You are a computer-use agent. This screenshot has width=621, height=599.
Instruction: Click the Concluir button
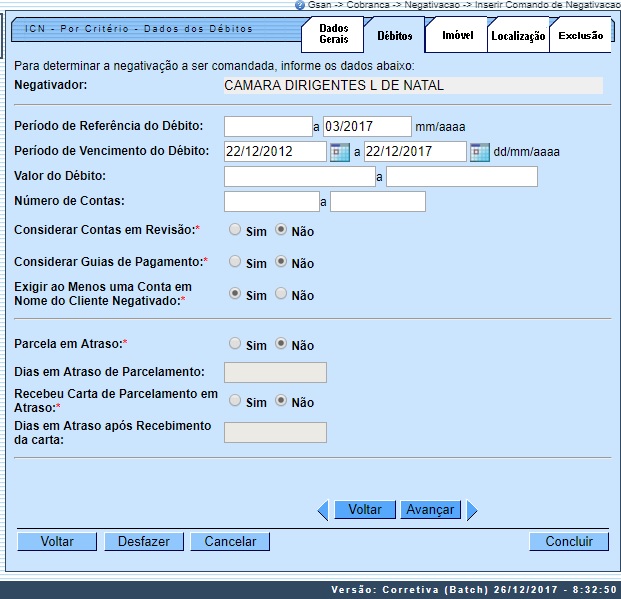pos(568,541)
